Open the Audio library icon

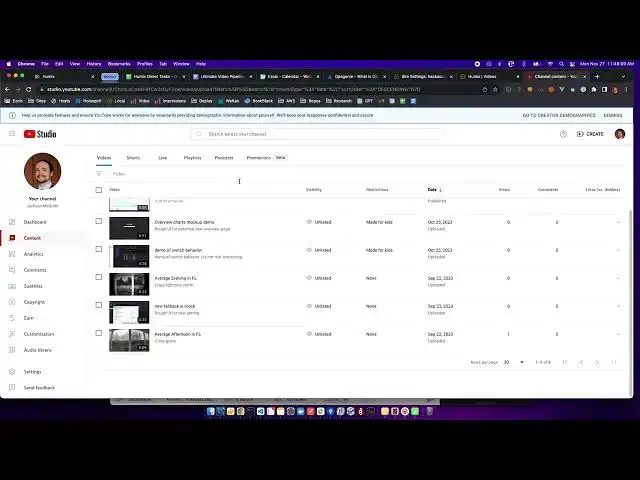(x=12, y=350)
